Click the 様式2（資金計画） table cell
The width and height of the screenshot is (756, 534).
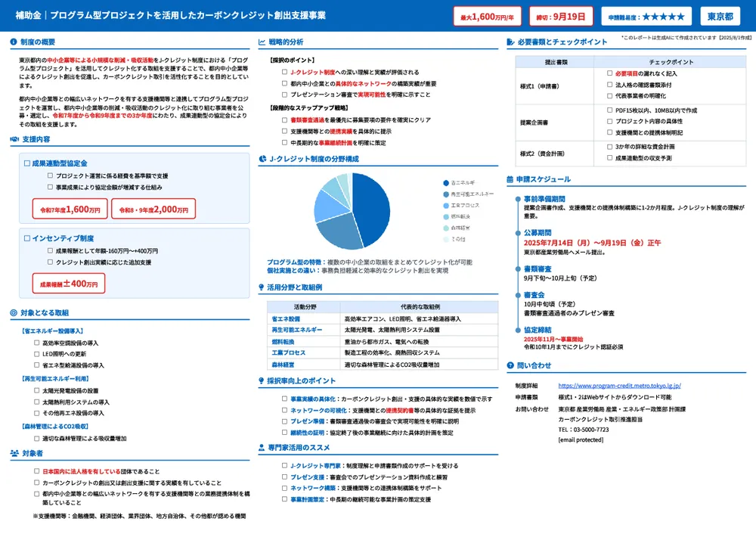[554, 154]
